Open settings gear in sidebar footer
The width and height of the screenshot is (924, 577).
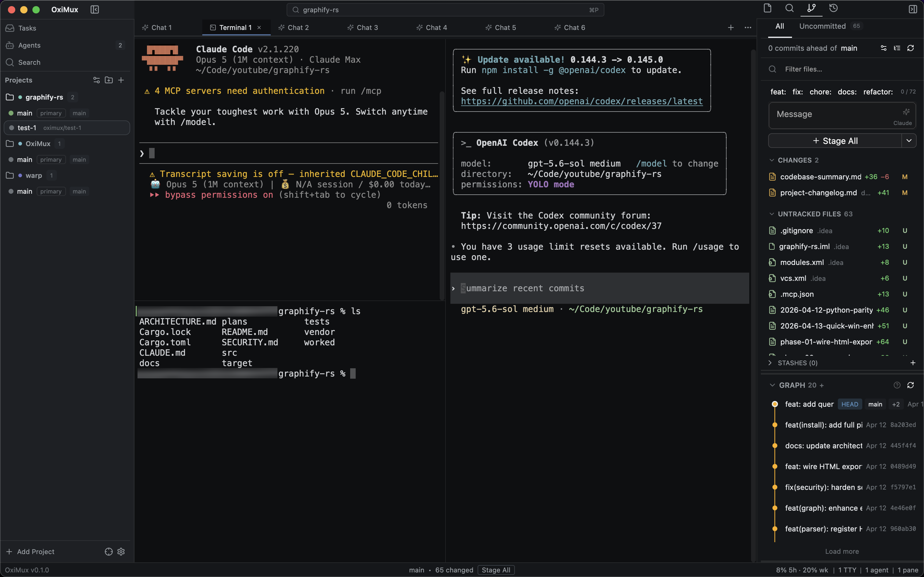coord(121,551)
